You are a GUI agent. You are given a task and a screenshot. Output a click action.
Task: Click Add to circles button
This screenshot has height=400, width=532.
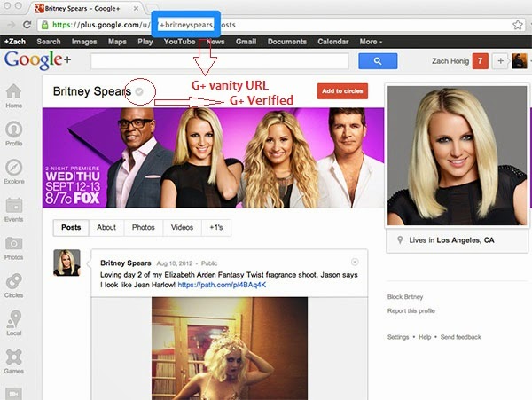coord(342,91)
